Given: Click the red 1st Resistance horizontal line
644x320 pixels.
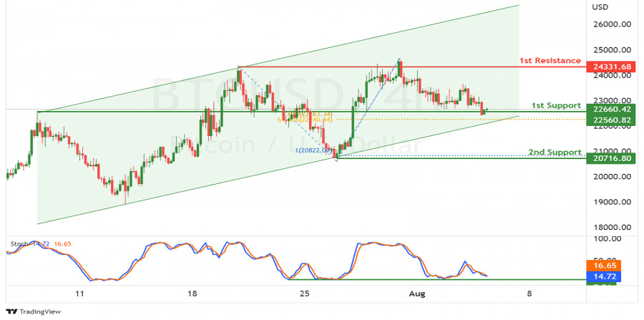Looking at the screenshot, I should point(412,67).
